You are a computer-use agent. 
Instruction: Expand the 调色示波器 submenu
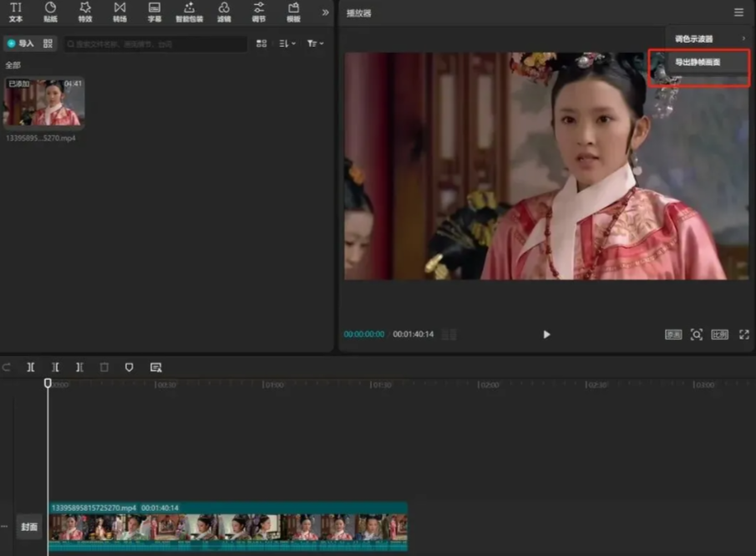[x=708, y=38]
